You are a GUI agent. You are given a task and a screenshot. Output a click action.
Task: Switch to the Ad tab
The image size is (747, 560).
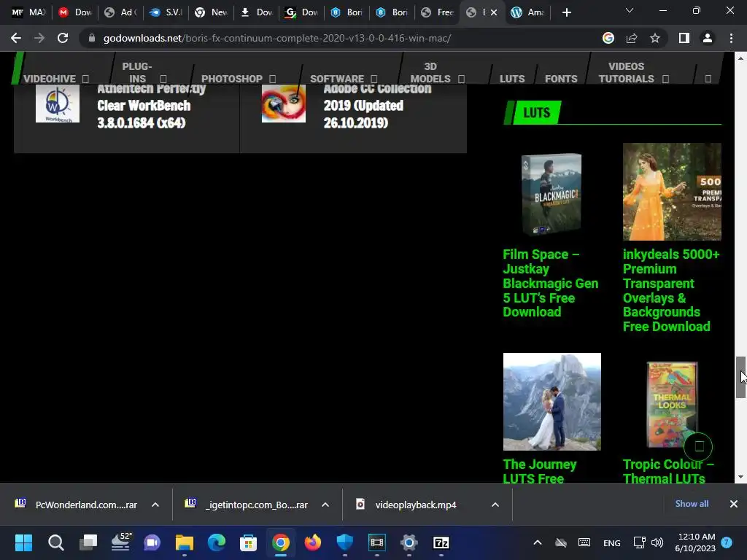pyautogui.click(x=120, y=12)
